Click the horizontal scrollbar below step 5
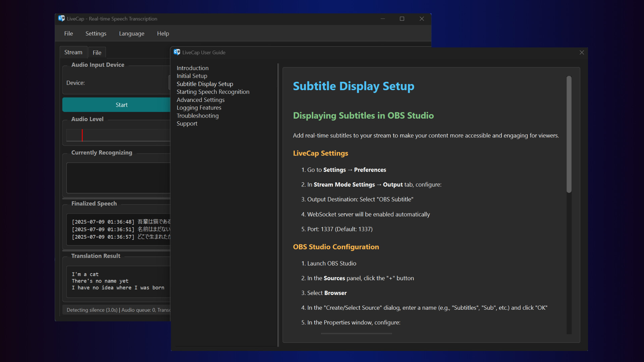The image size is (644, 362). (x=356, y=334)
